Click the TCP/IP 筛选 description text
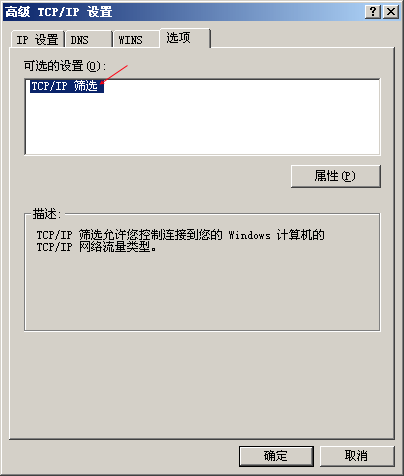 pos(180,241)
